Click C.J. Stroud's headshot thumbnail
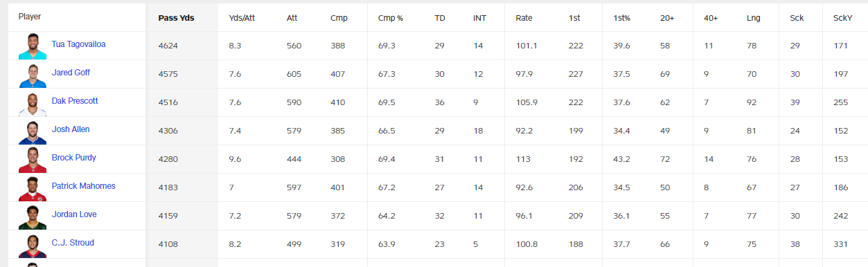The height and width of the screenshot is (267, 868). tap(32, 245)
